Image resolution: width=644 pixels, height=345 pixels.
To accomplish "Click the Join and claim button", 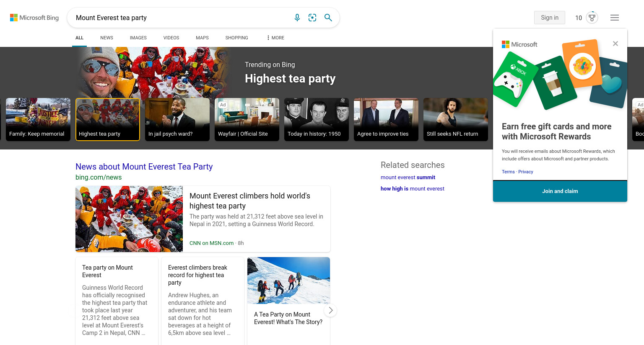I will click(x=560, y=191).
